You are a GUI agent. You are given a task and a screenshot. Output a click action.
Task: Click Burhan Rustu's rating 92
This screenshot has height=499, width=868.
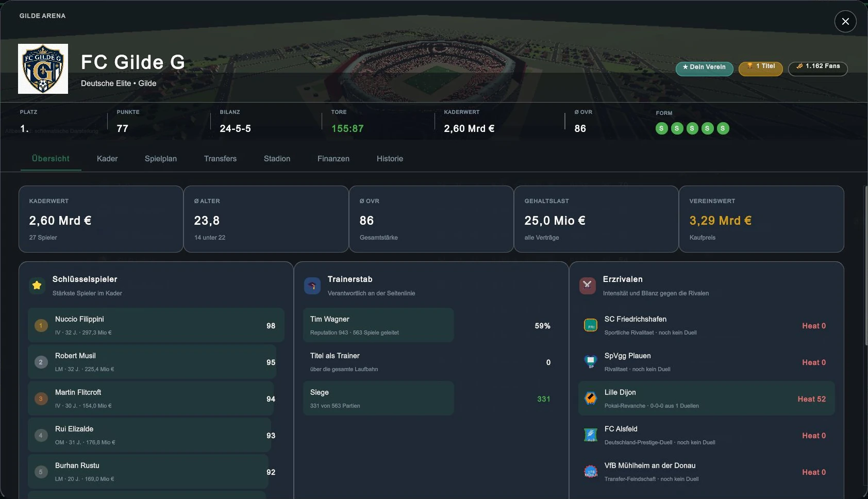pyautogui.click(x=271, y=472)
